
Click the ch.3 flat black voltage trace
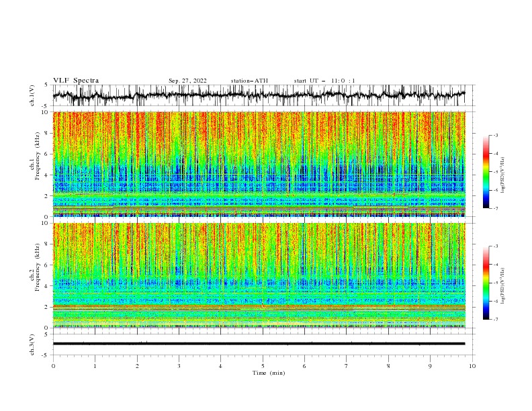click(x=259, y=344)
